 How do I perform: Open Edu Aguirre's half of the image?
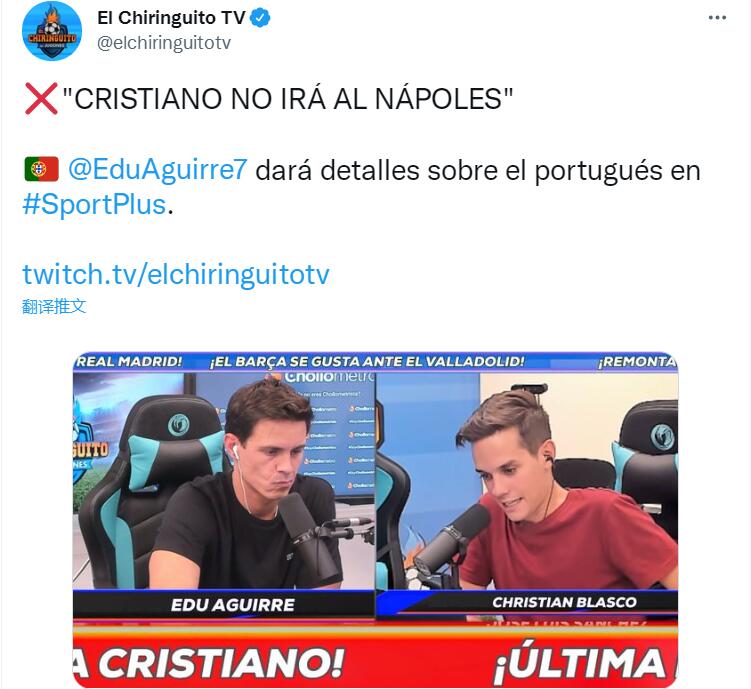(x=224, y=481)
